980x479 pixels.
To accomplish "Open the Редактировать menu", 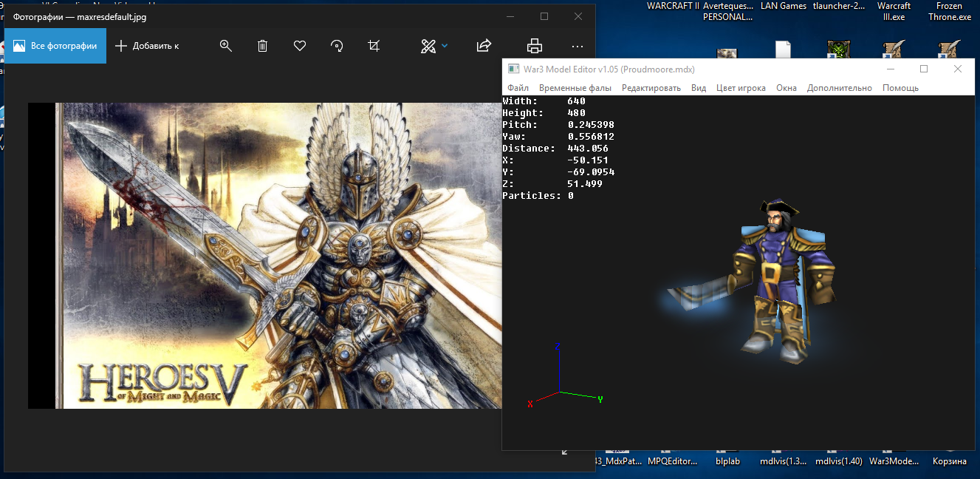I will (x=651, y=88).
